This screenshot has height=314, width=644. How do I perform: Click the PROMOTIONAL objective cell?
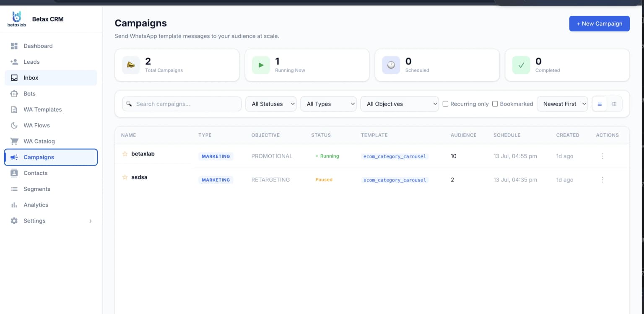[x=272, y=156]
